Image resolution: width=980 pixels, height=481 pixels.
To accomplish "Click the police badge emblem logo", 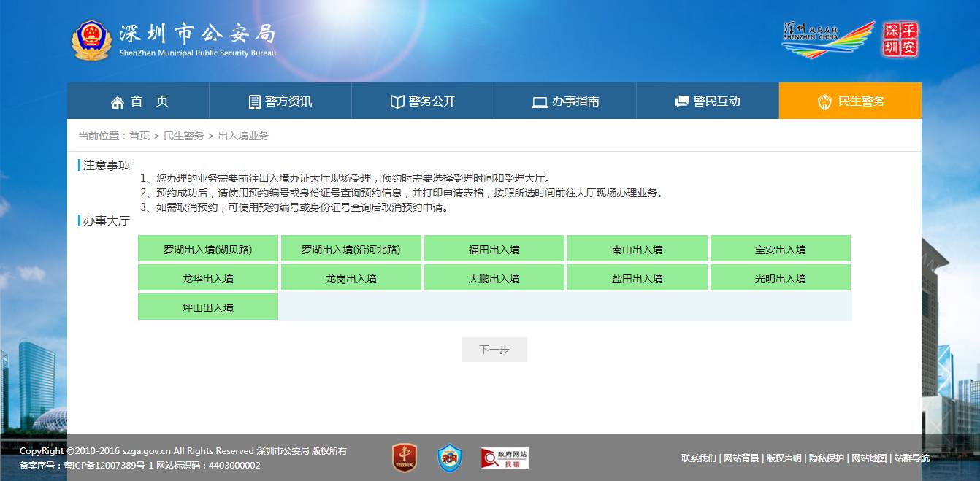I will (92, 41).
